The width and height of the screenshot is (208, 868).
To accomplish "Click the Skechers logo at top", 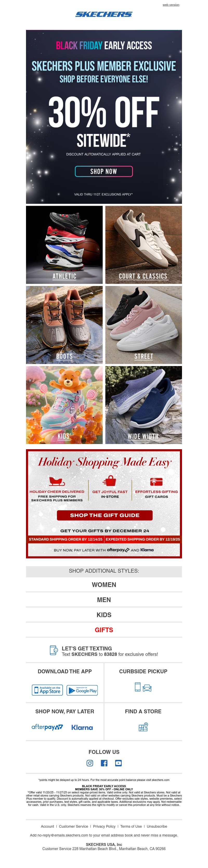I will 104,14.
